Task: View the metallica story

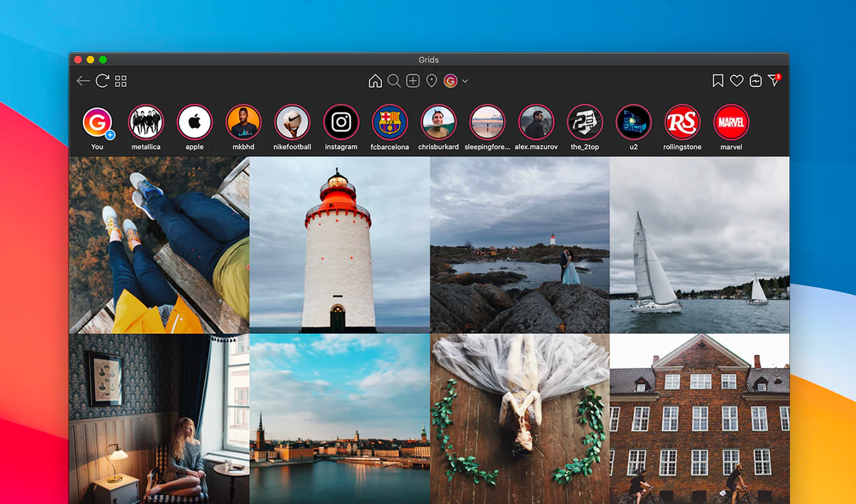Action: [146, 122]
